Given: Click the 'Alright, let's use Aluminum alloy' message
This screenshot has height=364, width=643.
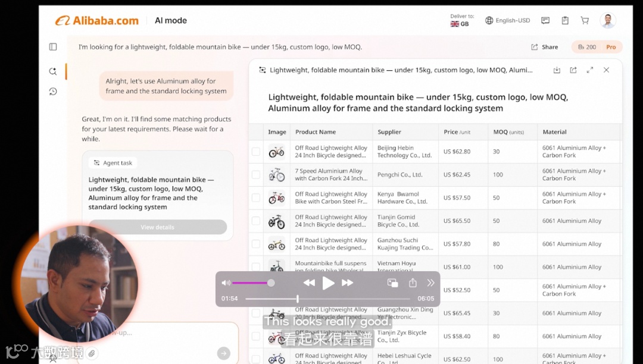Looking at the screenshot, I should [166, 86].
